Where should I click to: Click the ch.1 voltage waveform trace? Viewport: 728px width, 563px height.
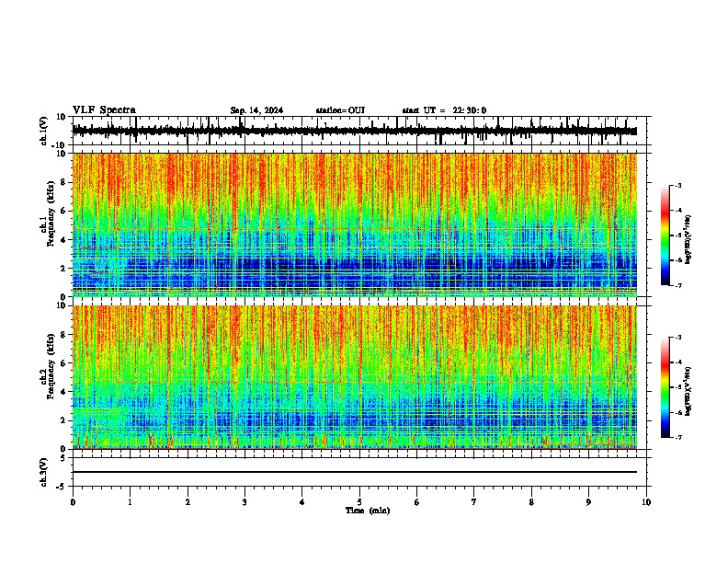click(x=354, y=131)
